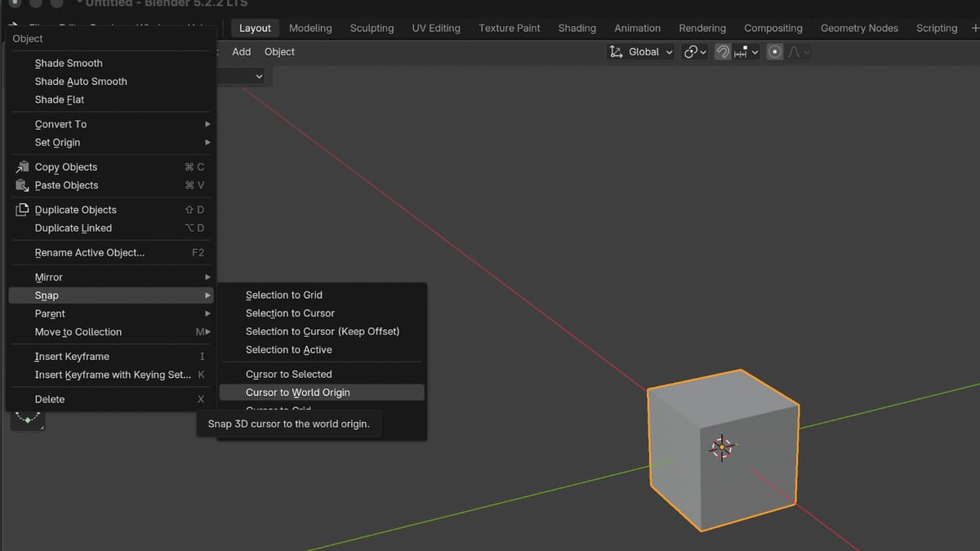Toggle the magnet snapping button in the header
The width and height of the screenshot is (980, 551).
click(x=723, y=51)
